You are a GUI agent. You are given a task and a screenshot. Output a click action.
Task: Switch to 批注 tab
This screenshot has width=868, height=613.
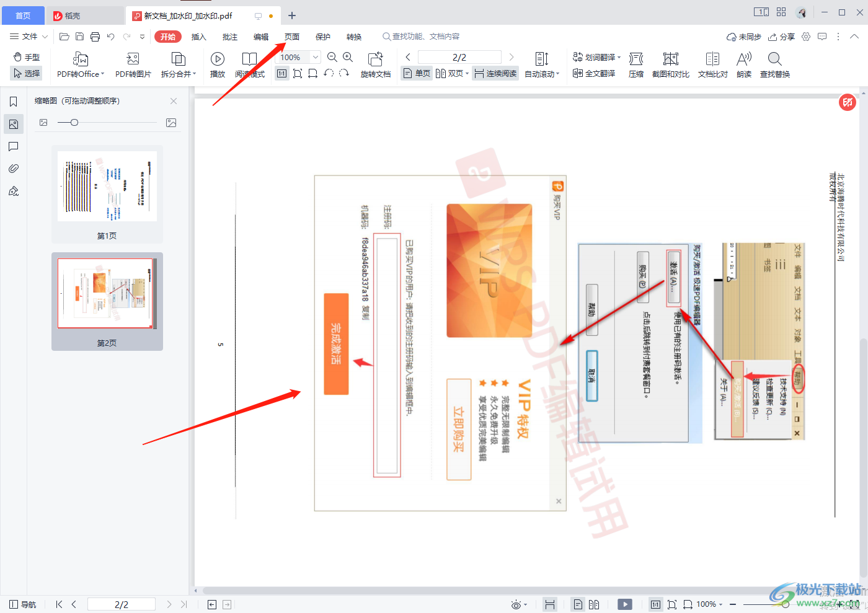click(230, 37)
